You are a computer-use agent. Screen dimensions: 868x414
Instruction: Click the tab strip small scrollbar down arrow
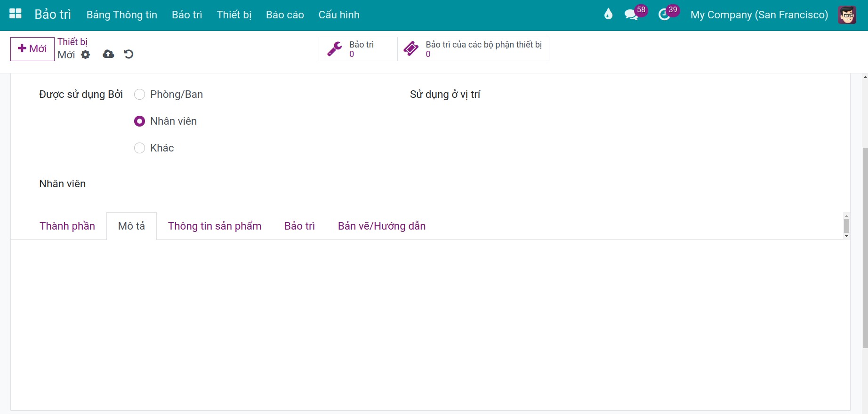pyautogui.click(x=846, y=236)
